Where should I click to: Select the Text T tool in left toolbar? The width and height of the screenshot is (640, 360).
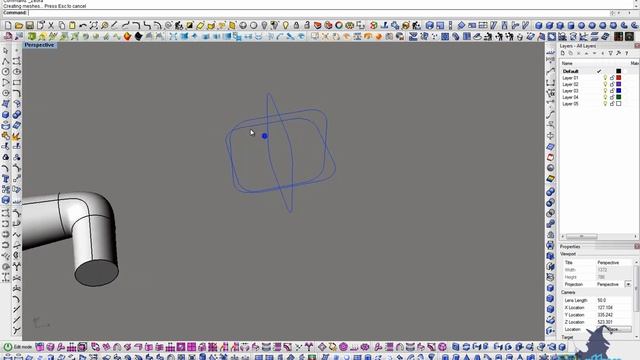coord(5,179)
